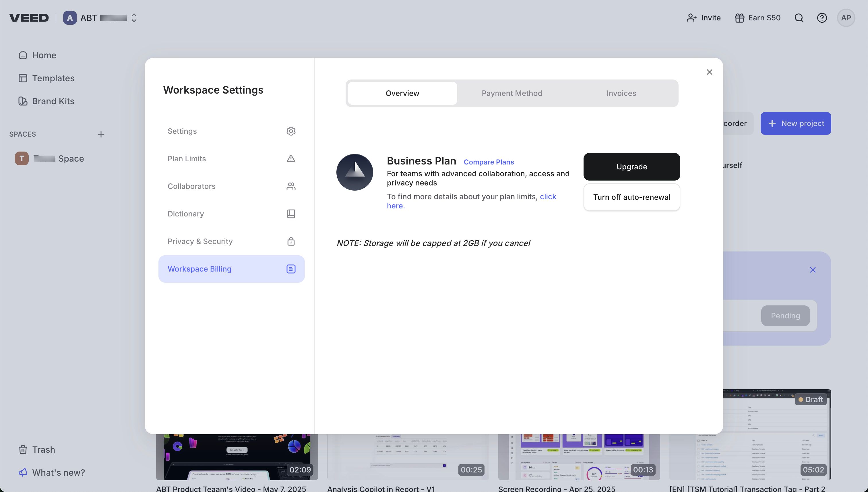Screen dimensions: 868x492
Task: Click Turn off auto-renewal
Action: click(631, 197)
